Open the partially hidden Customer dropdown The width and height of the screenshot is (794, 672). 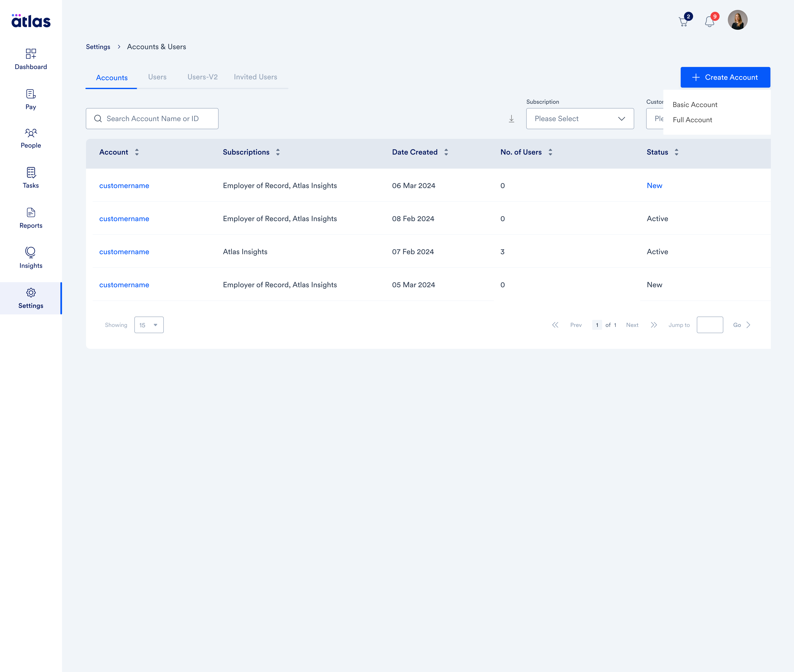pyautogui.click(x=655, y=119)
